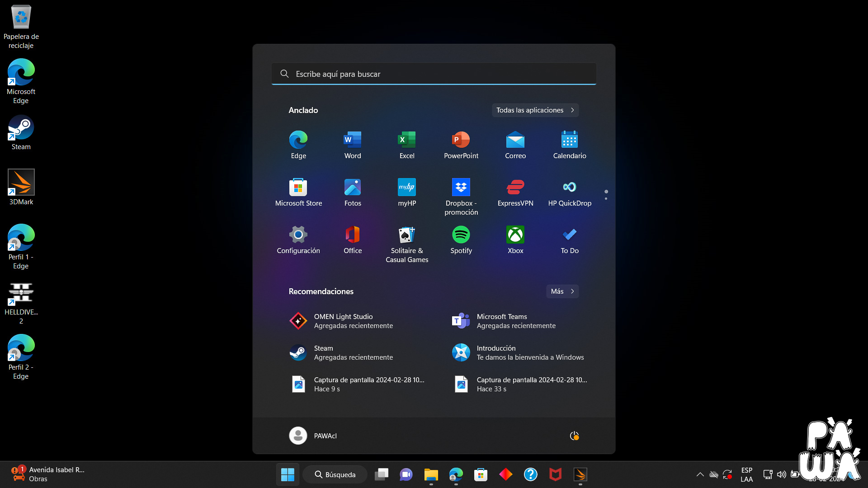Open the Help question mark taskbar icon
Viewport: 868px width, 488px height.
pos(531,474)
